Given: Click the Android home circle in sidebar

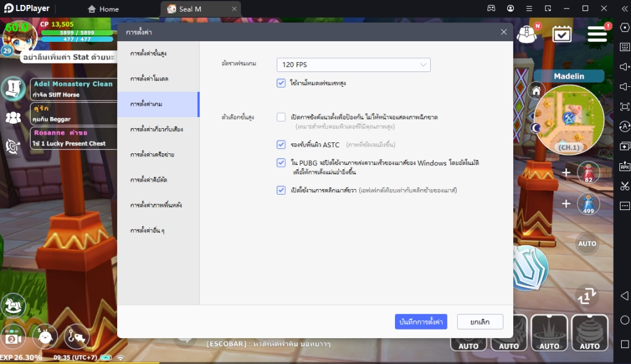Looking at the screenshot, I should (625, 320).
